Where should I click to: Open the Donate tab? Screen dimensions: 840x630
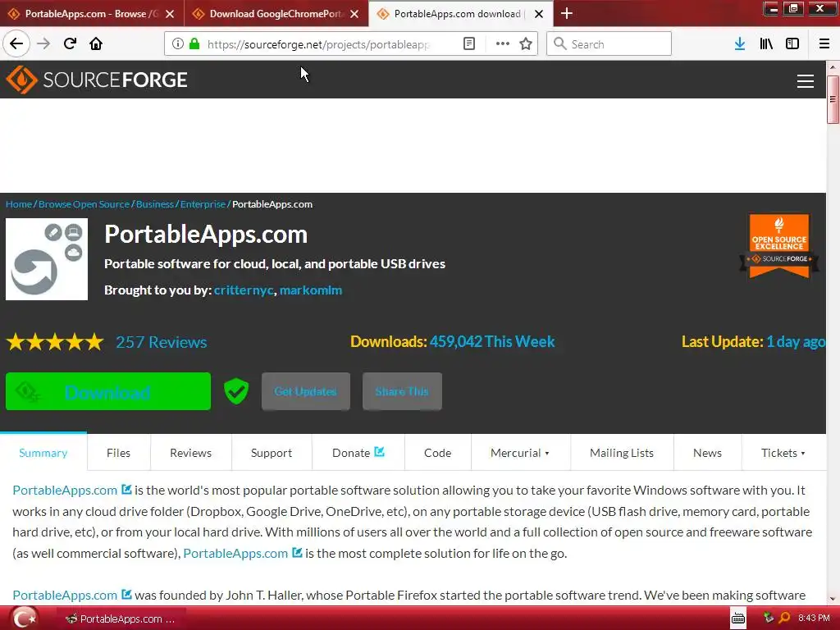(x=358, y=453)
